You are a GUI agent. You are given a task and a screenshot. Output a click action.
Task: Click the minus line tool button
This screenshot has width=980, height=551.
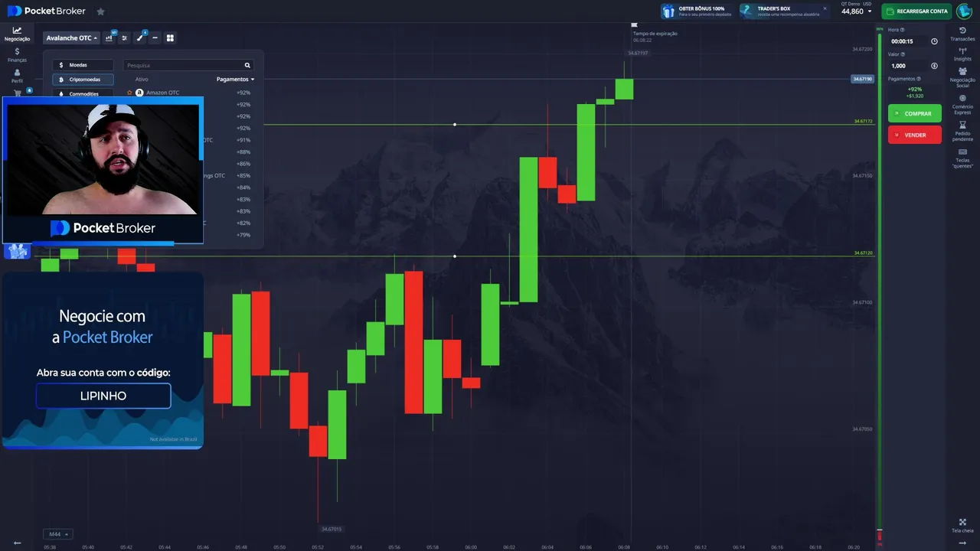tap(155, 37)
